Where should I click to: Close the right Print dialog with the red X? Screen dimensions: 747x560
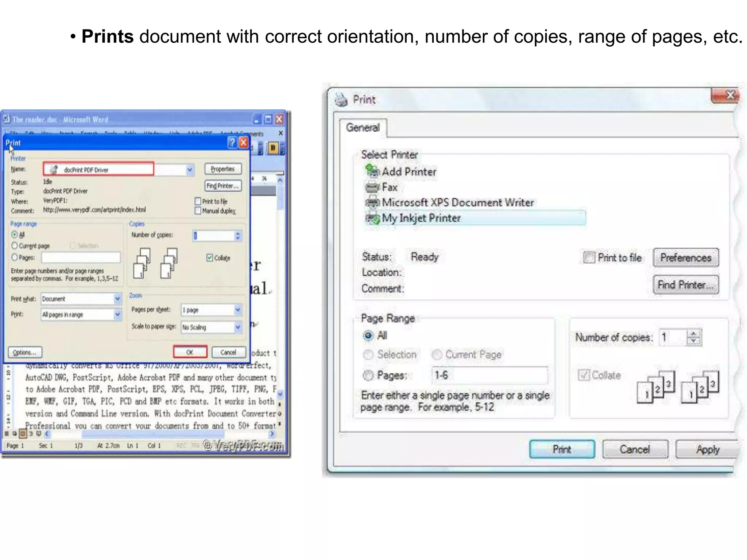(x=725, y=96)
